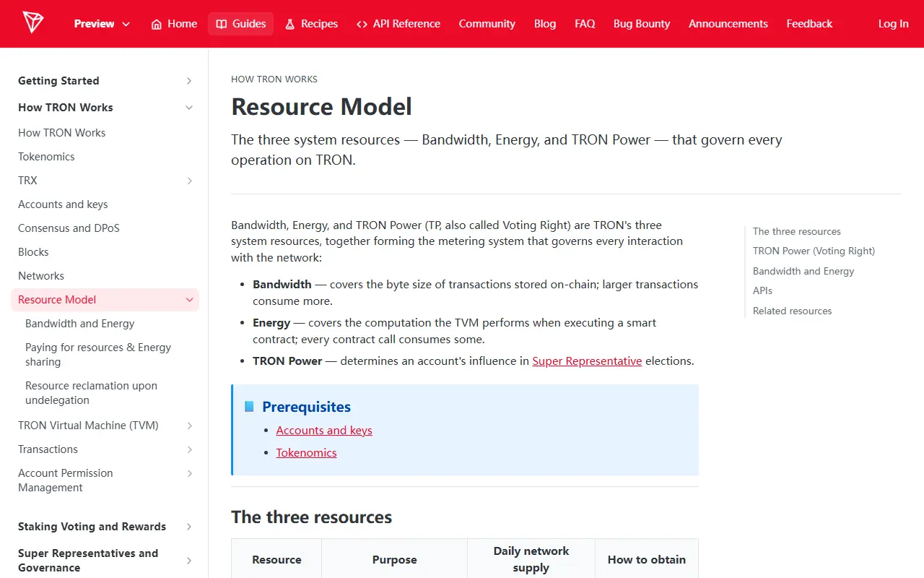
Task: Click the Daily network supply column header
Action: coord(531,559)
